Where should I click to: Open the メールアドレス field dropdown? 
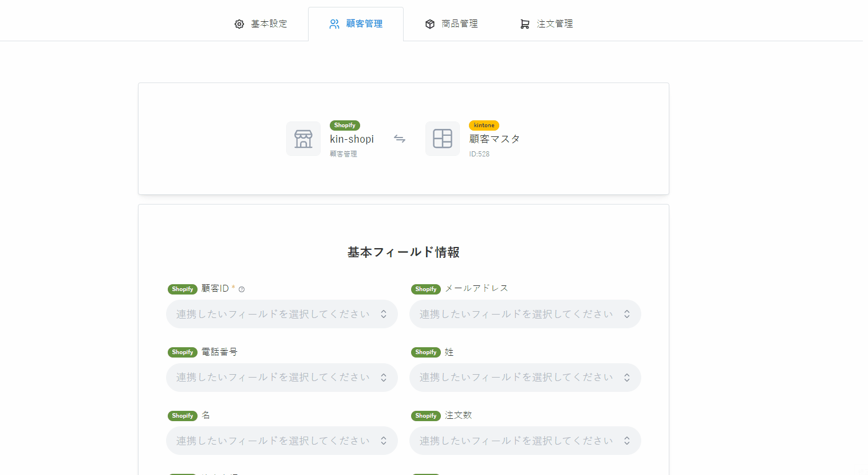point(525,314)
